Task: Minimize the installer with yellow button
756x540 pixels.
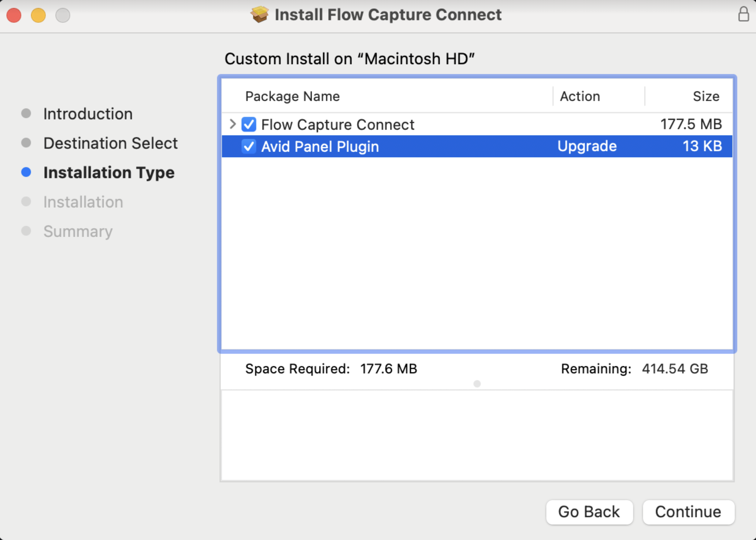Action: (38, 15)
